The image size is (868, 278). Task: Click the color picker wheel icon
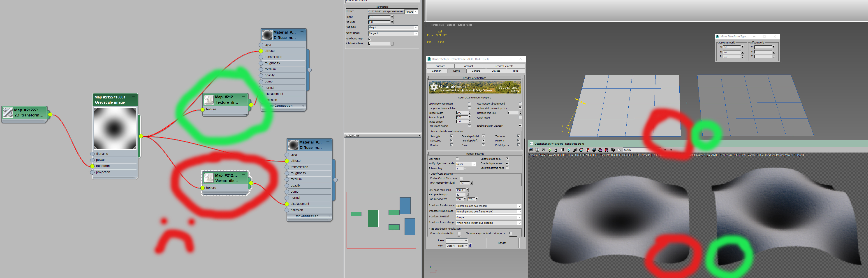tap(581, 150)
